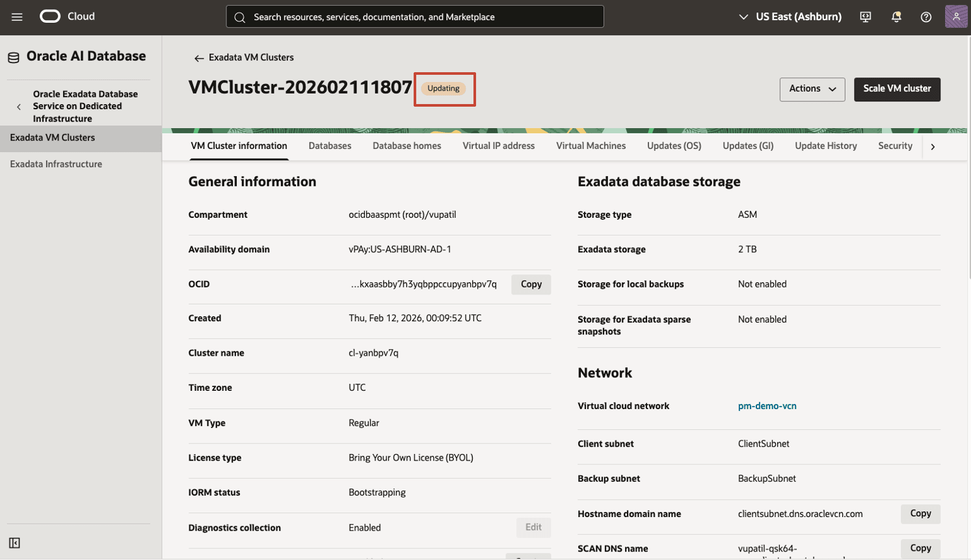Click the Scale VM cluster button
971x560 pixels.
[x=897, y=89]
